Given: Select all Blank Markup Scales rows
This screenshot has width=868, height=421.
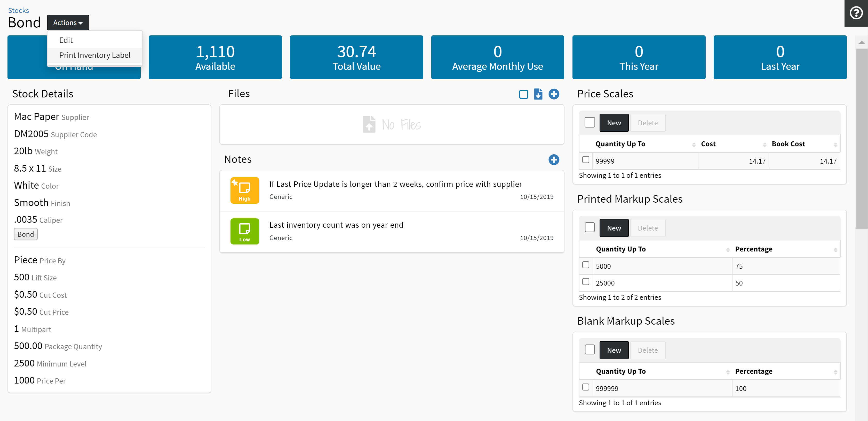Looking at the screenshot, I should point(590,349).
